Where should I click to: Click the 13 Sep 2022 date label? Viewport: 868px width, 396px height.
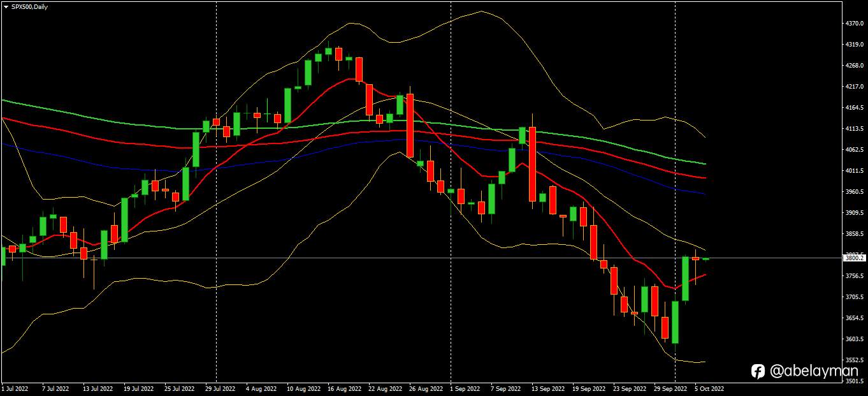[x=549, y=388]
